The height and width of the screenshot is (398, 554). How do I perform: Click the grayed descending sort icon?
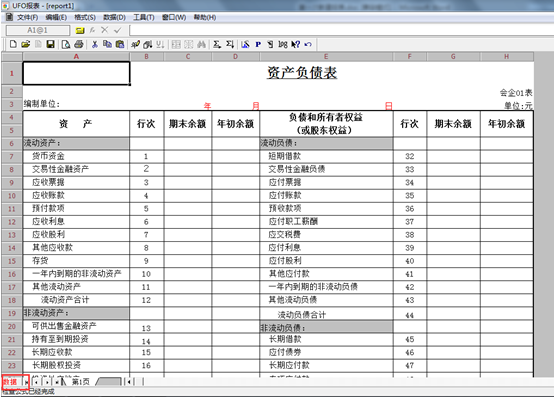pos(160,44)
